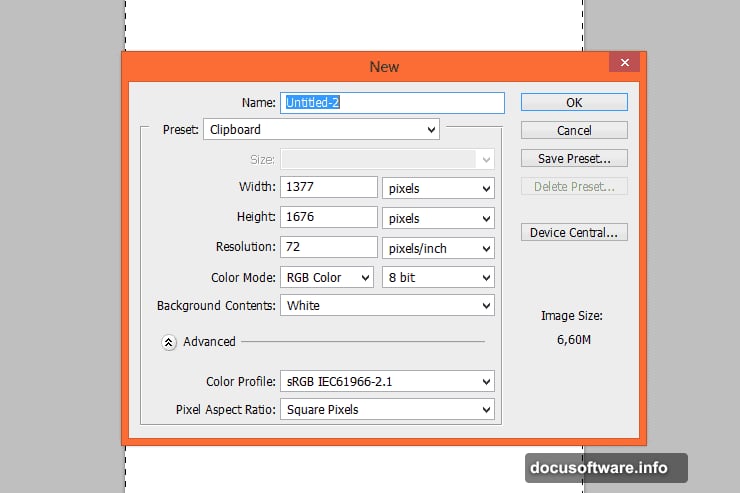Viewport: 740px width, 493px height.
Task: Collapse the Advanced section chevron icon
Action: point(169,342)
